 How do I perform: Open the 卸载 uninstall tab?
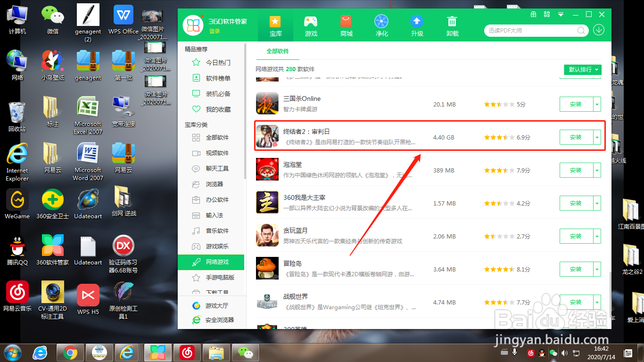point(452,26)
